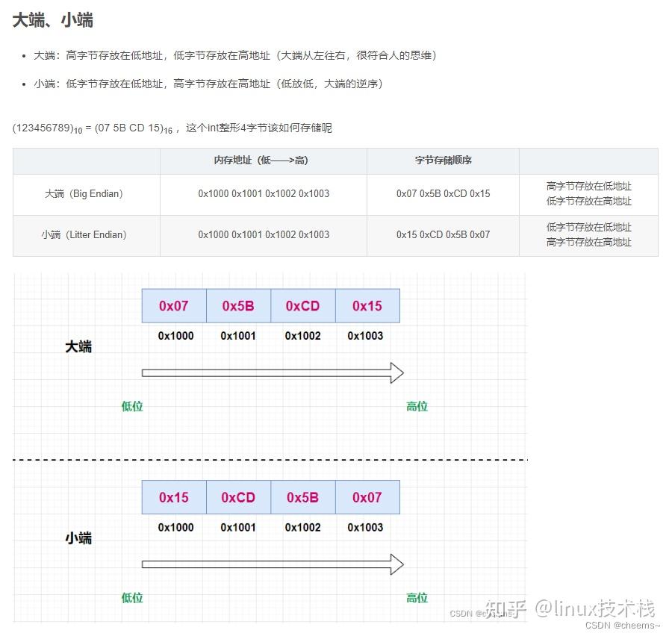The width and height of the screenshot is (672, 636).
Task: Click the 0x07 box in the 小端 diagram
Action: [367, 496]
